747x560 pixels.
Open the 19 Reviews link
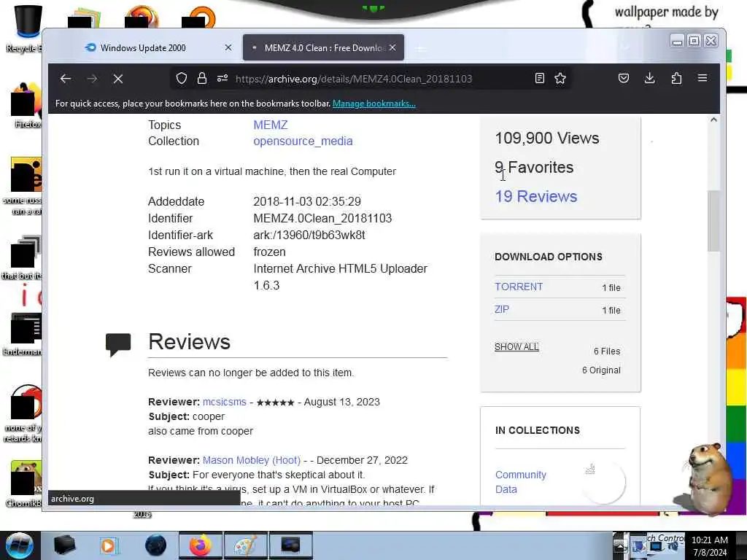pyautogui.click(x=536, y=196)
